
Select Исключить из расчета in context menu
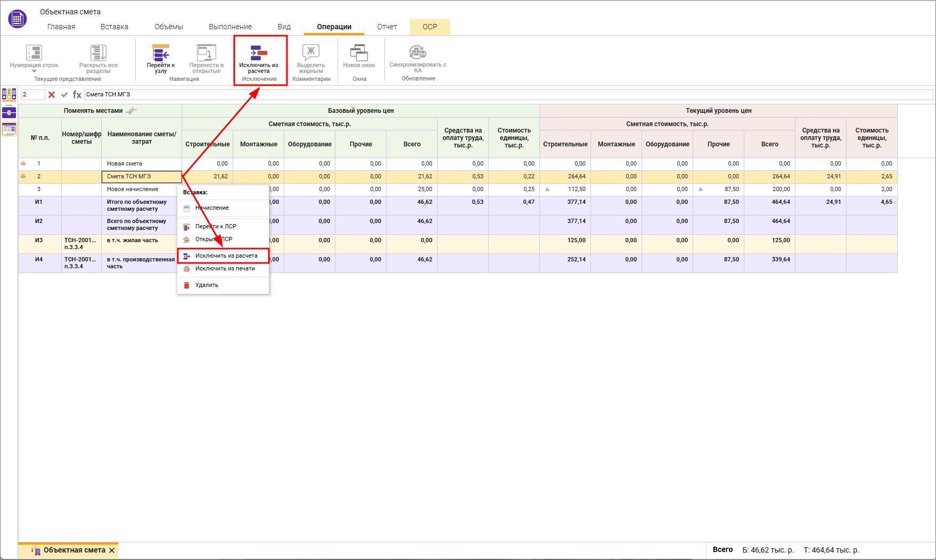click(226, 256)
